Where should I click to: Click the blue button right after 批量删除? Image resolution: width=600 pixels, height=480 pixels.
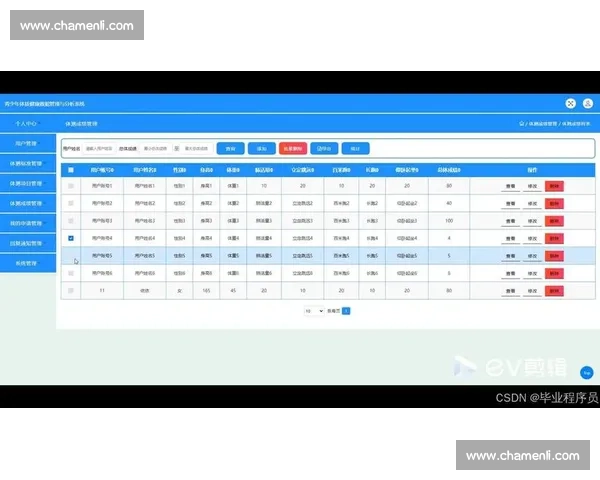pyautogui.click(x=324, y=149)
